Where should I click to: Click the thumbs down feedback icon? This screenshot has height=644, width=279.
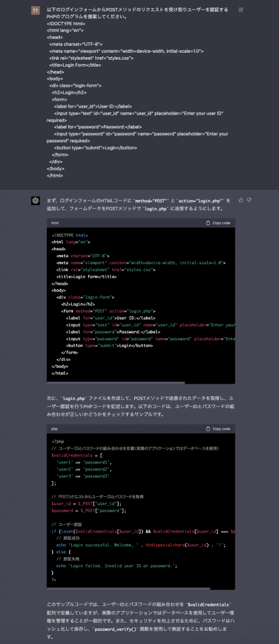coord(249,200)
